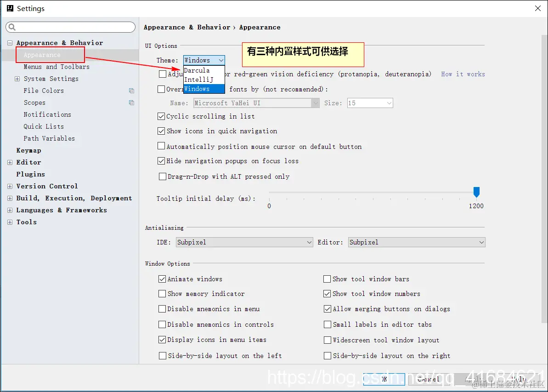Open the Editor antialiasing dropdown
The width and height of the screenshot is (548, 392).
point(417,242)
